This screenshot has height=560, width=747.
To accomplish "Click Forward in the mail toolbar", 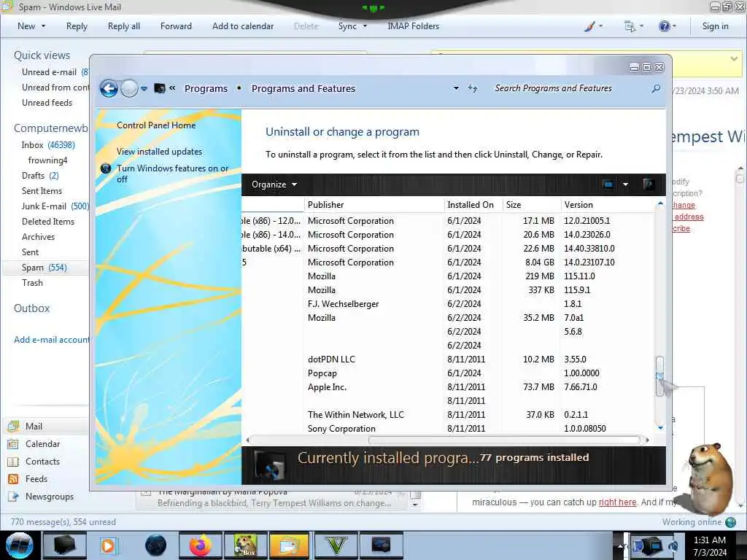I will point(176,26).
